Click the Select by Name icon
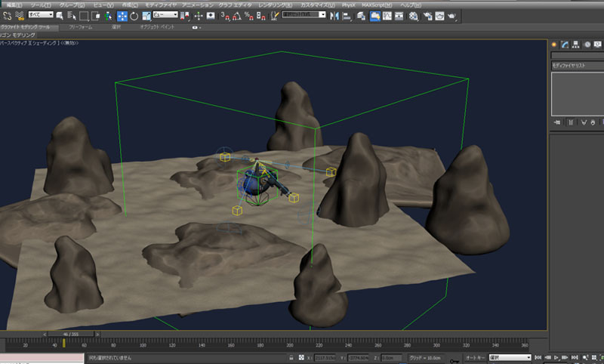Viewport: 604px width, 364px height. 72,16
